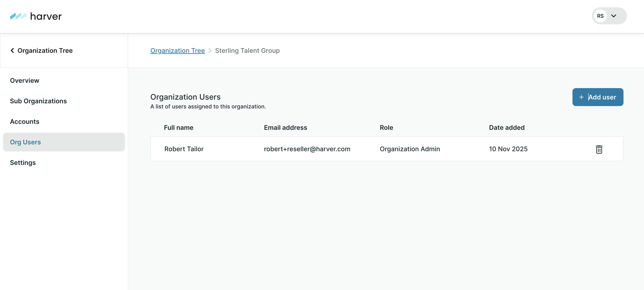Screen dimensions: 644x290
Task: Follow the Organization Tree breadcrumb link
Action: pyautogui.click(x=177, y=51)
